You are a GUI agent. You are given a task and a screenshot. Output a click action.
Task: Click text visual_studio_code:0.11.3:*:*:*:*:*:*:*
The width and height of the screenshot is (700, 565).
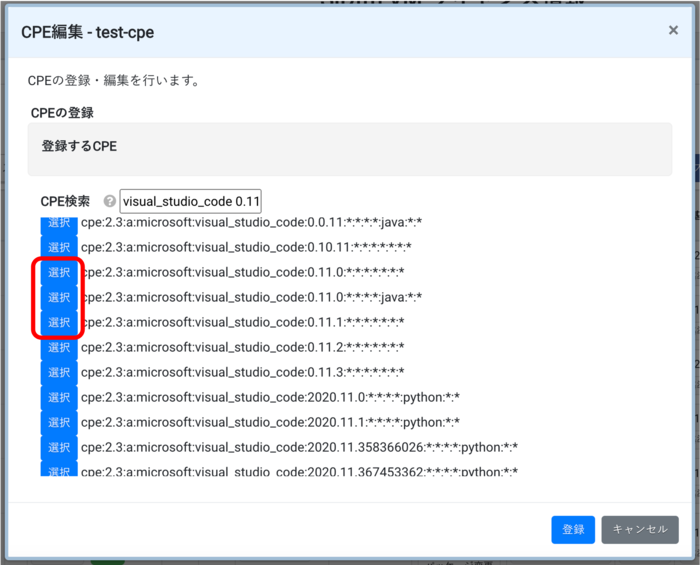click(242, 372)
